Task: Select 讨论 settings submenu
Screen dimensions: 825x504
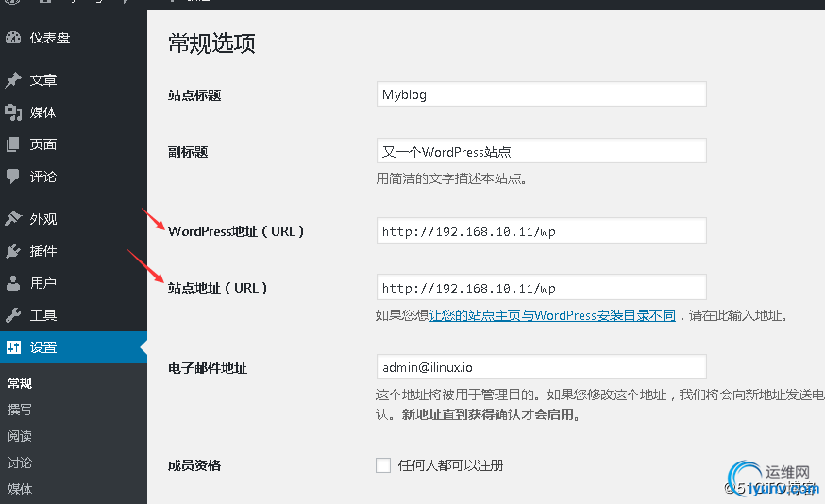Action: point(20,462)
